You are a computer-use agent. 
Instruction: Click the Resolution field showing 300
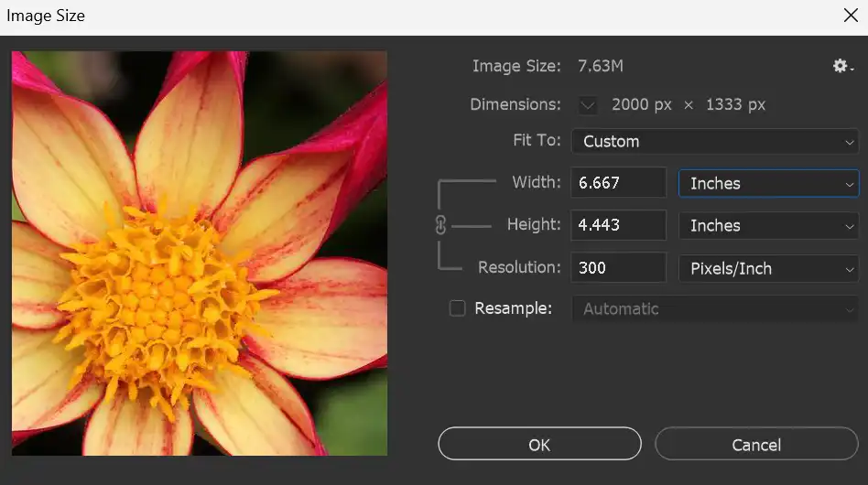(x=618, y=267)
